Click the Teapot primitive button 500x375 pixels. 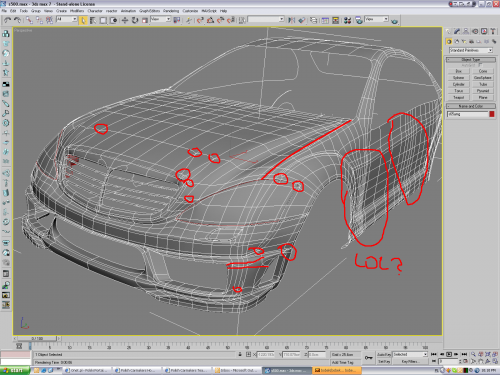(459, 97)
